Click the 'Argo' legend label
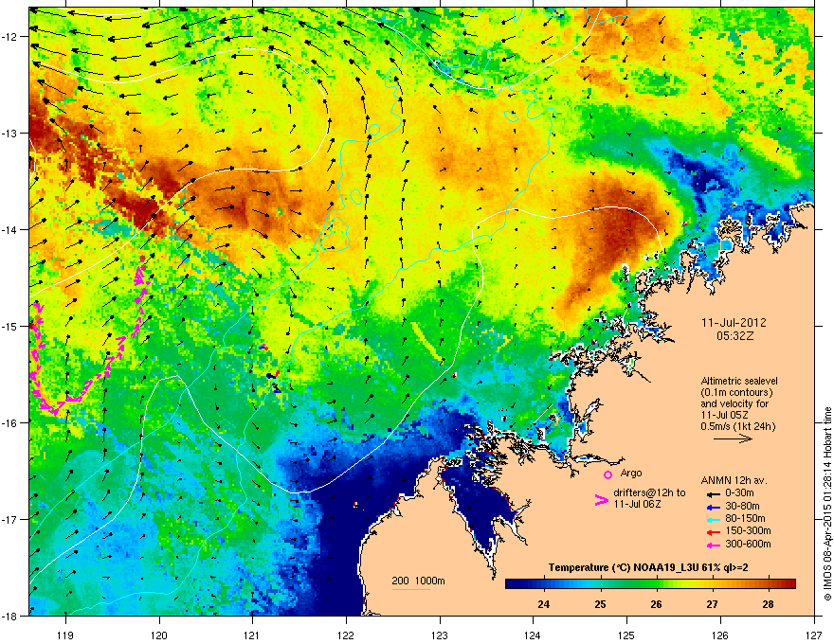The width and height of the screenshot is (834, 644). [x=631, y=473]
